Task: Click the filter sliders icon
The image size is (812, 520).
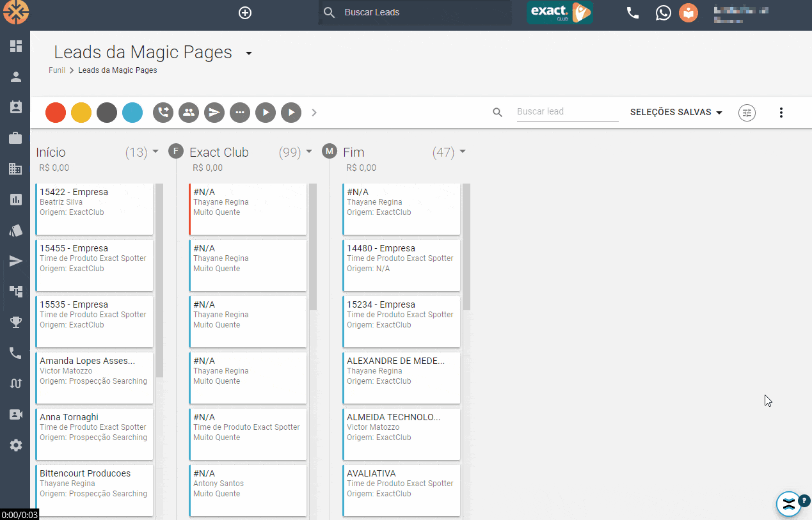Action: pos(747,113)
